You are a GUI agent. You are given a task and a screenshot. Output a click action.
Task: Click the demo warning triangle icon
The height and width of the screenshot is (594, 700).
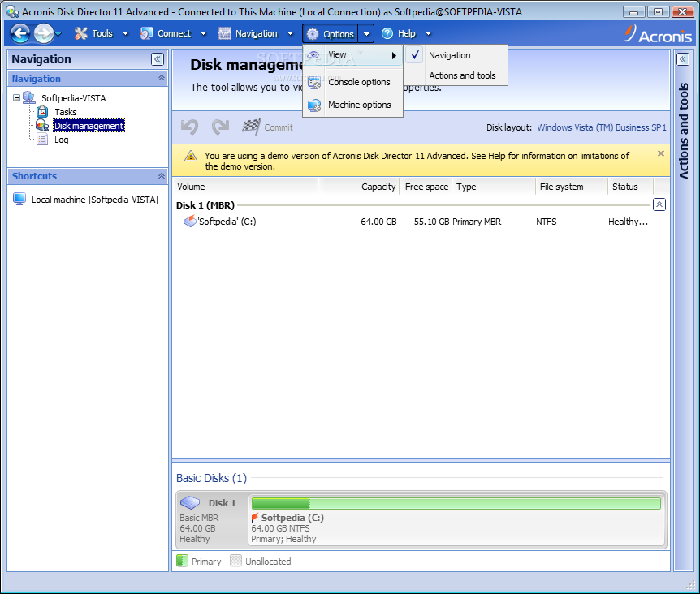[x=191, y=156]
